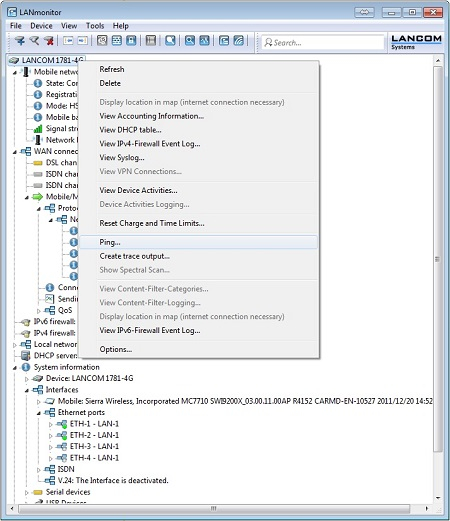Expand the Serial devices node
Screen dimensions: 450x521
(x=27, y=493)
